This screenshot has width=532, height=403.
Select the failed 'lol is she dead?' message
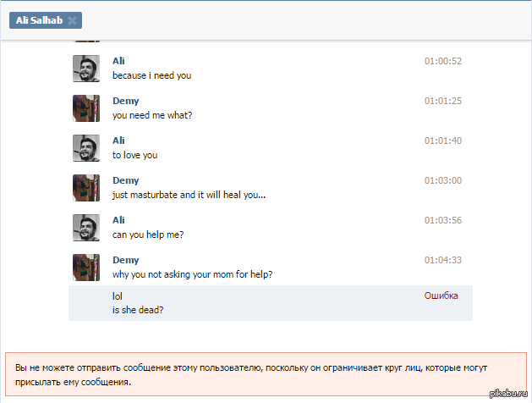point(271,303)
